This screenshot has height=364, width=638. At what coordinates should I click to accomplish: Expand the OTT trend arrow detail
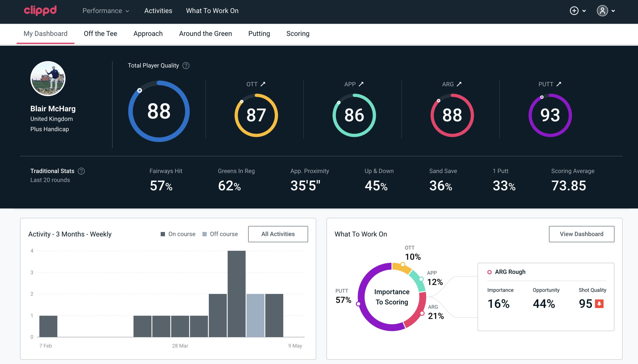pos(263,84)
